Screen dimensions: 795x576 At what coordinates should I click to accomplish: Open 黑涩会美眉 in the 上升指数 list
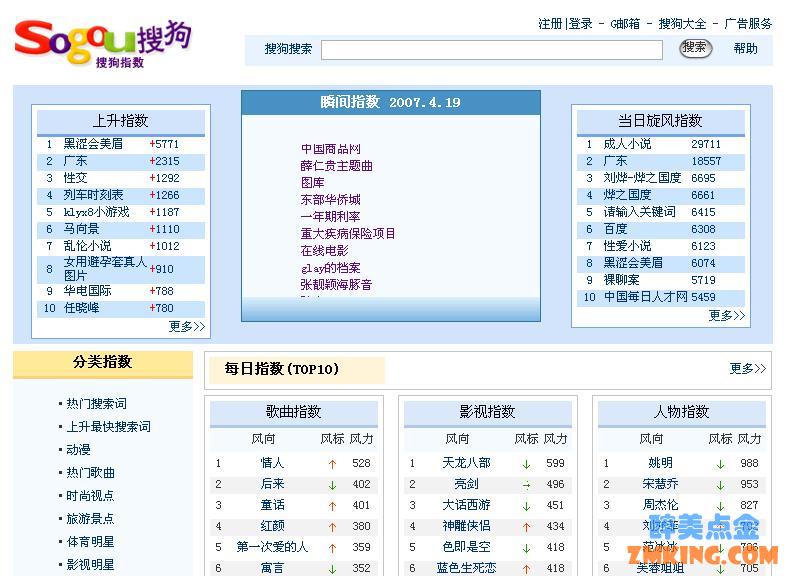93,144
